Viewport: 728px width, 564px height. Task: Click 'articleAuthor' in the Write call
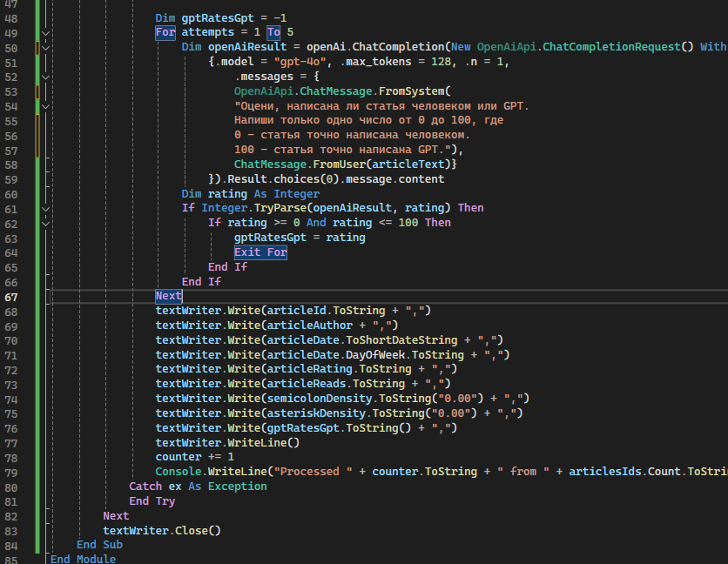(x=310, y=326)
